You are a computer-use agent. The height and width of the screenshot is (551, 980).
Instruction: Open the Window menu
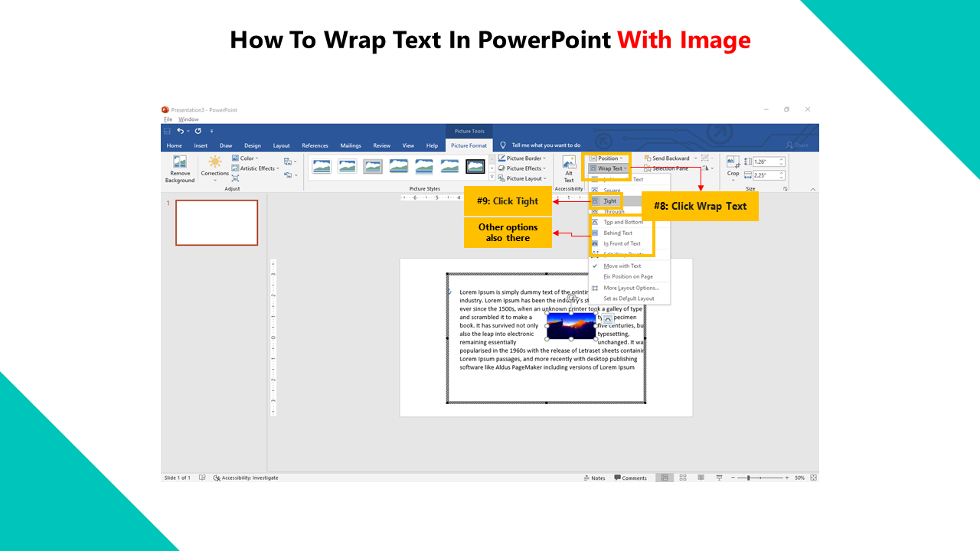click(188, 119)
